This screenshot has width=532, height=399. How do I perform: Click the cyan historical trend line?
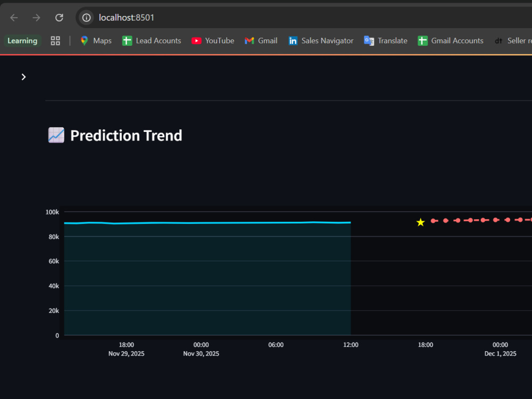(207, 223)
